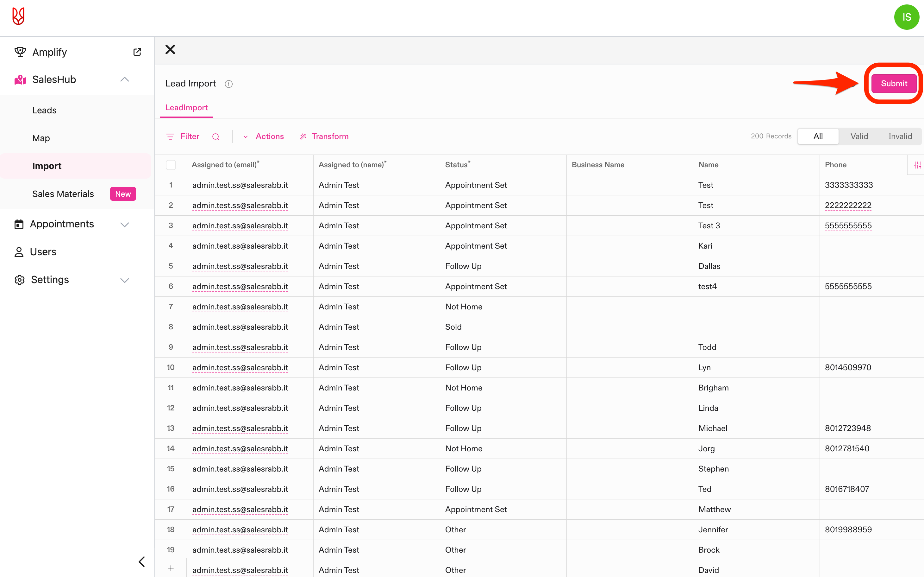This screenshot has width=924, height=577.
Task: Collapse the SalesHub section
Action: coord(124,79)
